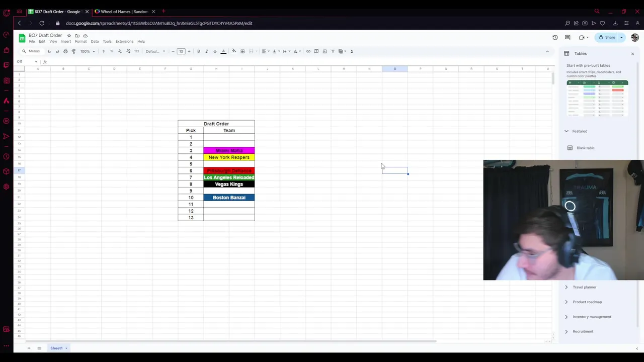
Task: Star the BO7 Draft Order document
Action: (69, 36)
